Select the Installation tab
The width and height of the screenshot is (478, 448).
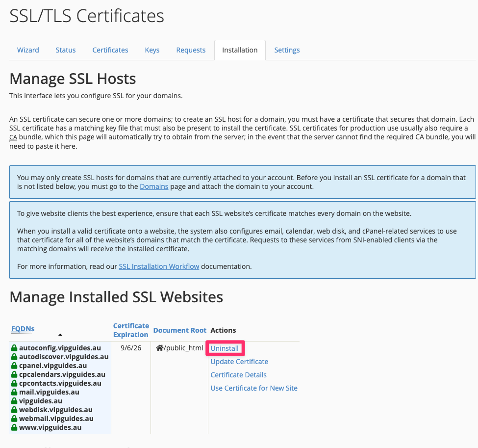coord(240,50)
